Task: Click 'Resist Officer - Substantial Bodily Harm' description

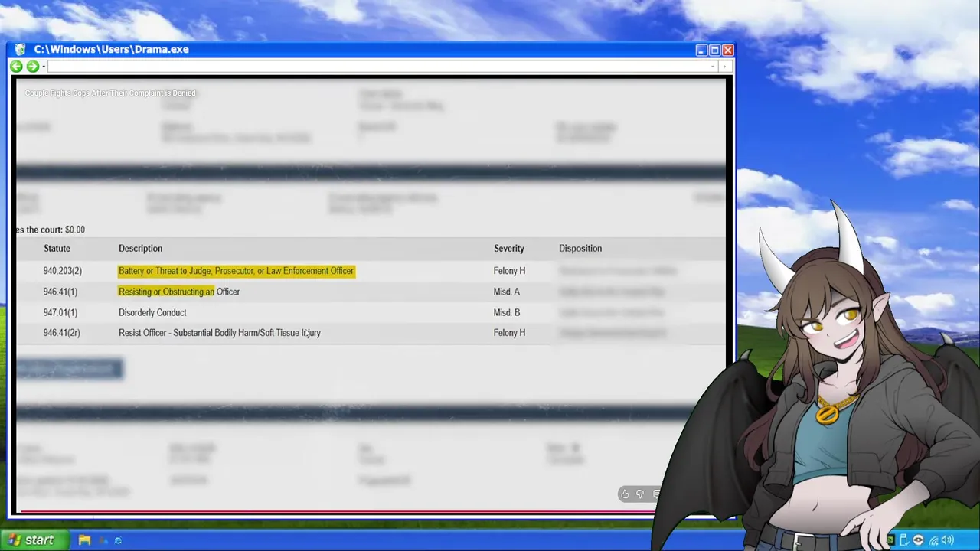Action: pos(220,333)
